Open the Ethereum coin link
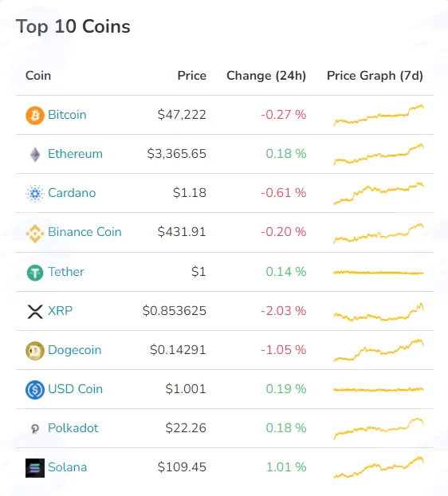This screenshot has height=496, width=448. point(75,154)
